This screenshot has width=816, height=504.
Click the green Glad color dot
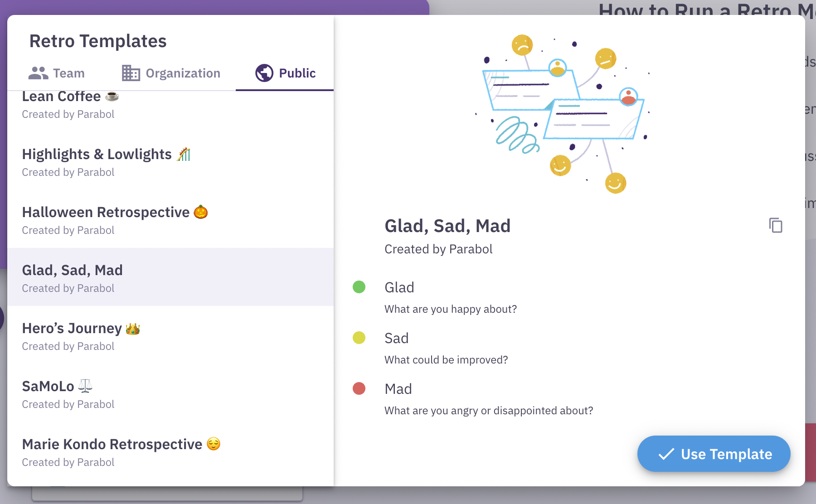pyautogui.click(x=359, y=287)
